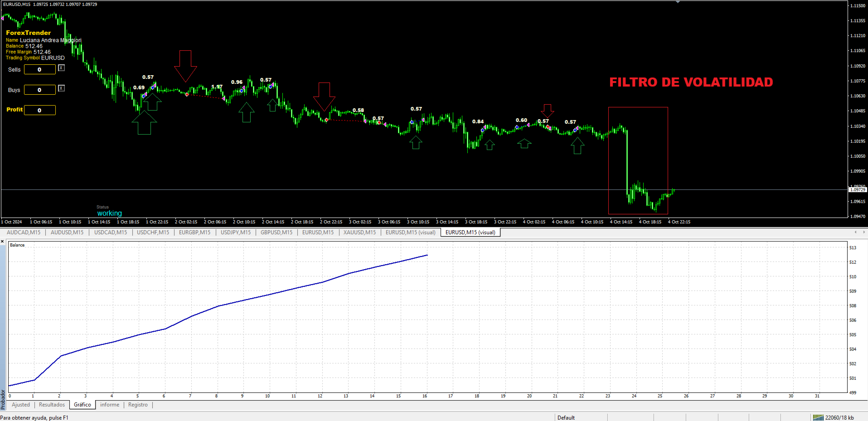Select the EURGBP,M15 chart tab

coord(195,232)
